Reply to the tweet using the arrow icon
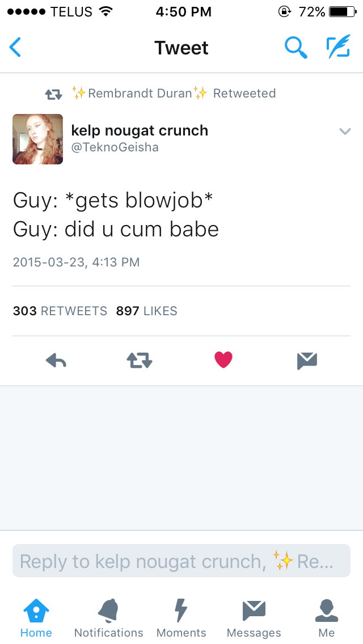Screen dimensions: 363x644 (56, 361)
